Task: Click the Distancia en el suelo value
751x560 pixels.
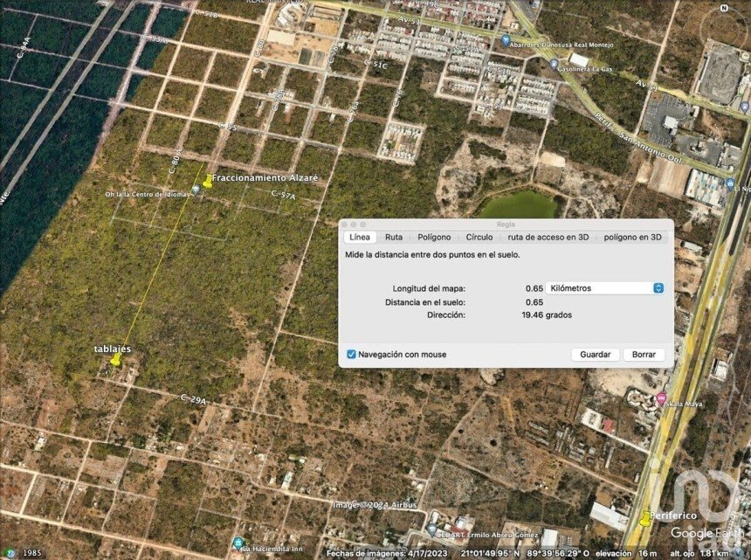Action: [x=534, y=302]
